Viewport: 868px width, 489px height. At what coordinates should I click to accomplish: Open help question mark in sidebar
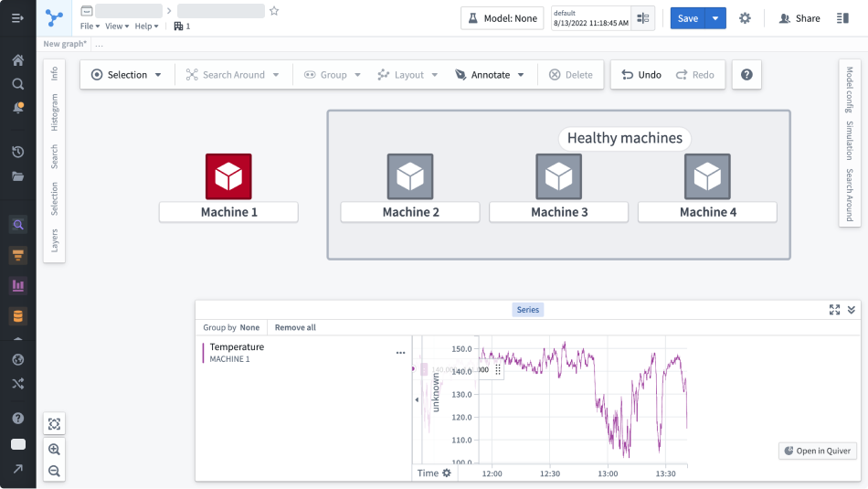tap(17, 418)
